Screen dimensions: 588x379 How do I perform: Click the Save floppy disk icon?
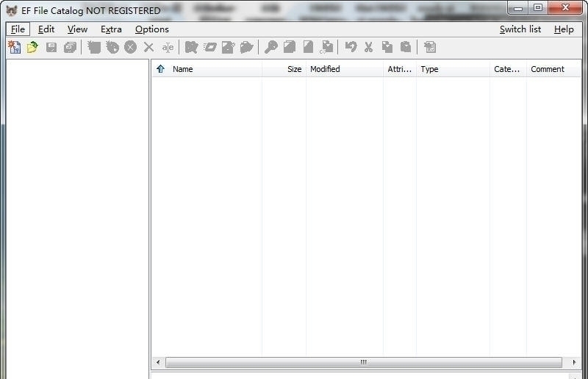click(x=51, y=47)
